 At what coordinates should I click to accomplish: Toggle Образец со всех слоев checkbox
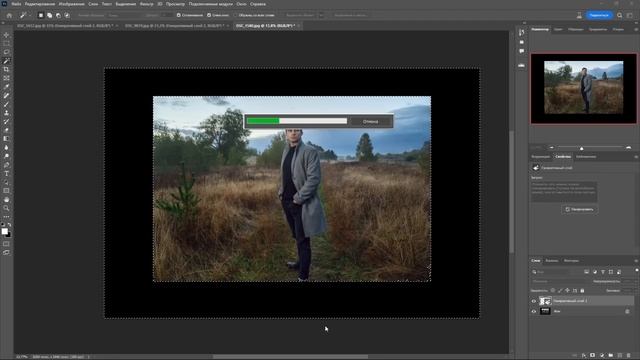[x=236, y=15]
